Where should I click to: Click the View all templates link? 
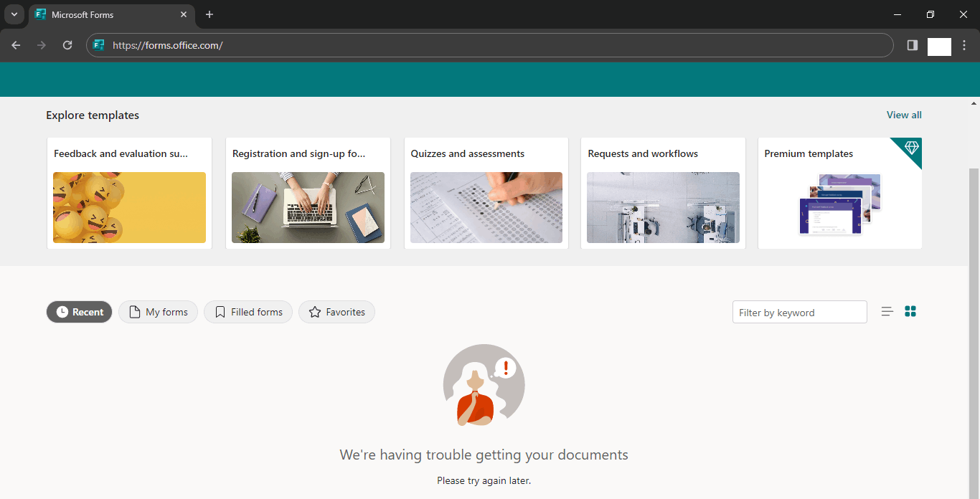click(903, 115)
